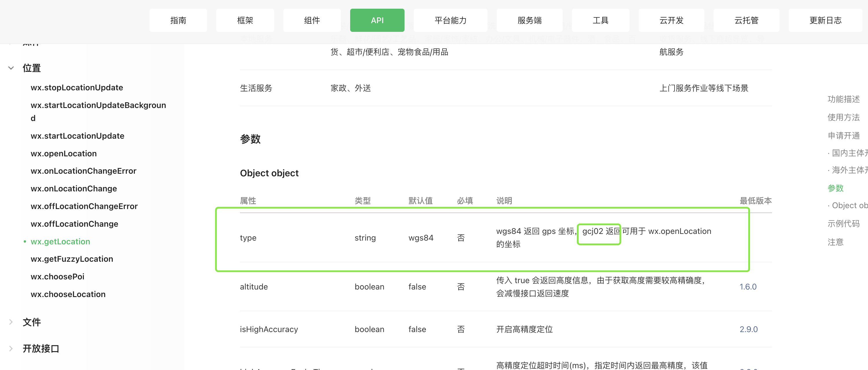Screen dimensions: 868x370
Task: Click wx.onLocationChangeError sidebar link
Action: coord(84,171)
